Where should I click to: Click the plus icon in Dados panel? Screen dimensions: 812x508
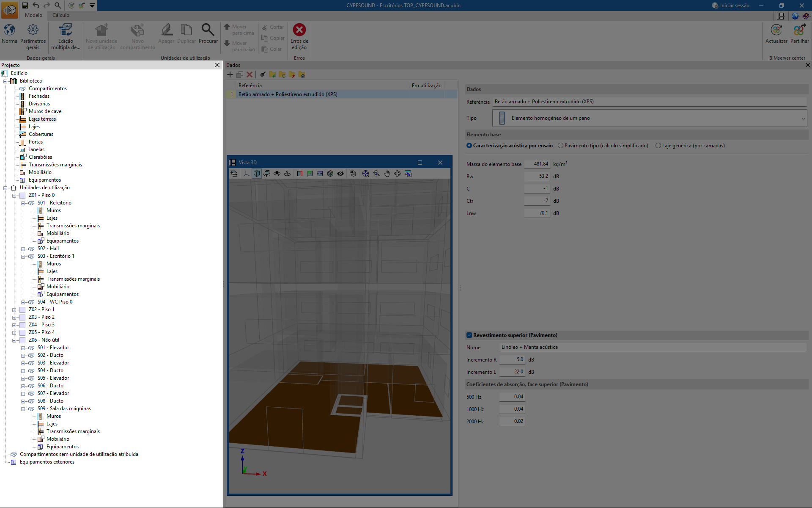230,75
